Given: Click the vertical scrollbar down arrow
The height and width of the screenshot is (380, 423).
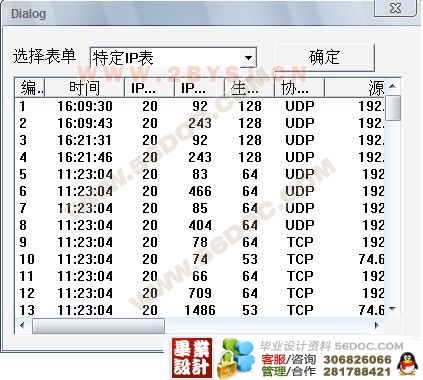Looking at the screenshot, I should coord(393,309).
